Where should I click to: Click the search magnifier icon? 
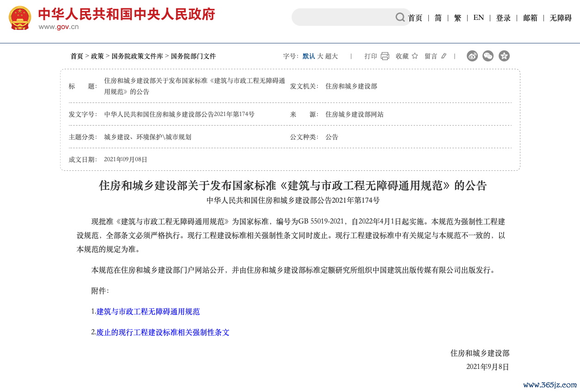pyautogui.click(x=400, y=17)
